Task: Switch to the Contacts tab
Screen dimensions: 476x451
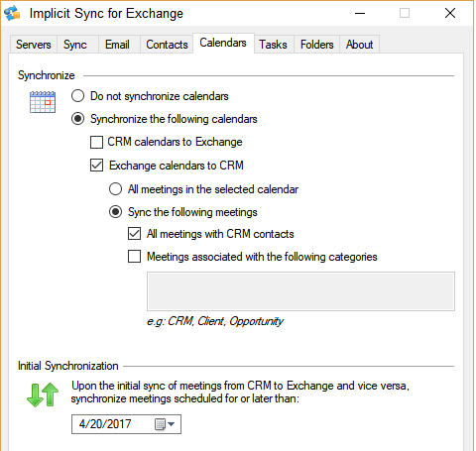Action: pos(167,45)
